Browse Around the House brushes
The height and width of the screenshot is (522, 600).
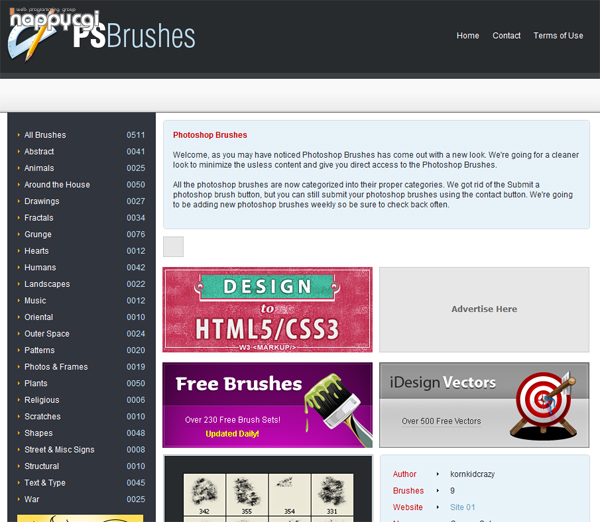57,184
